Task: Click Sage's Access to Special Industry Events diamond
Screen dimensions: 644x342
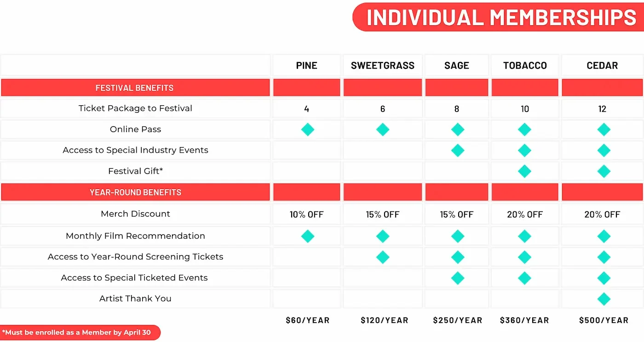Action: click(457, 150)
